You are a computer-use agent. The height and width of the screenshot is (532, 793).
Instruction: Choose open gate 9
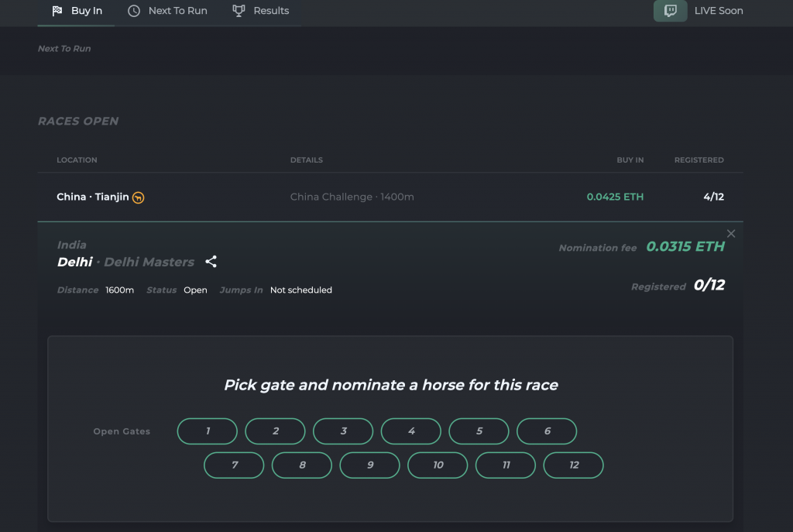tap(370, 465)
